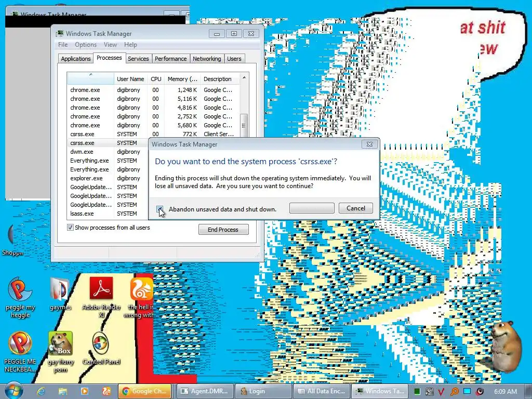The height and width of the screenshot is (399, 532).
Task: Close the csrss.exe confirmation dialog
Action: pyautogui.click(x=369, y=144)
